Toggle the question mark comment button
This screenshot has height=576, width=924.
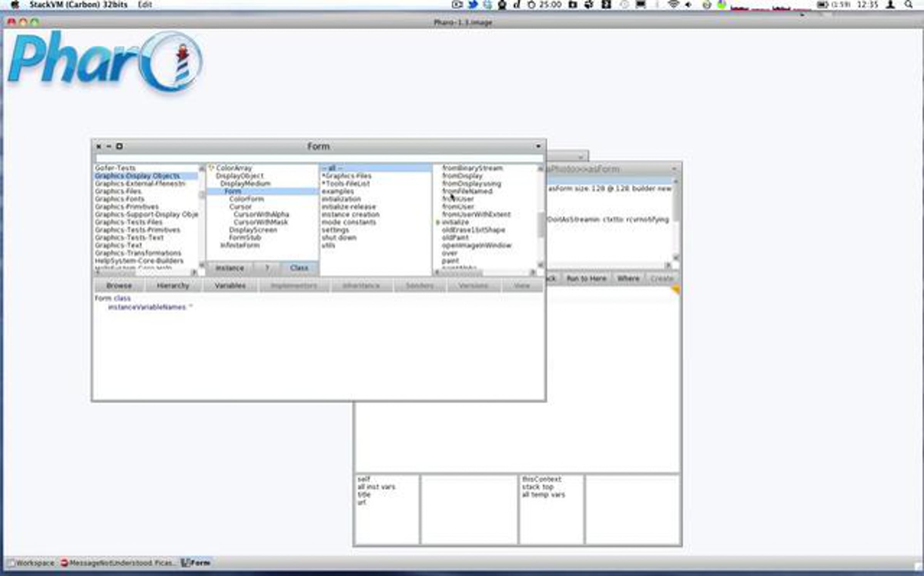(x=267, y=268)
